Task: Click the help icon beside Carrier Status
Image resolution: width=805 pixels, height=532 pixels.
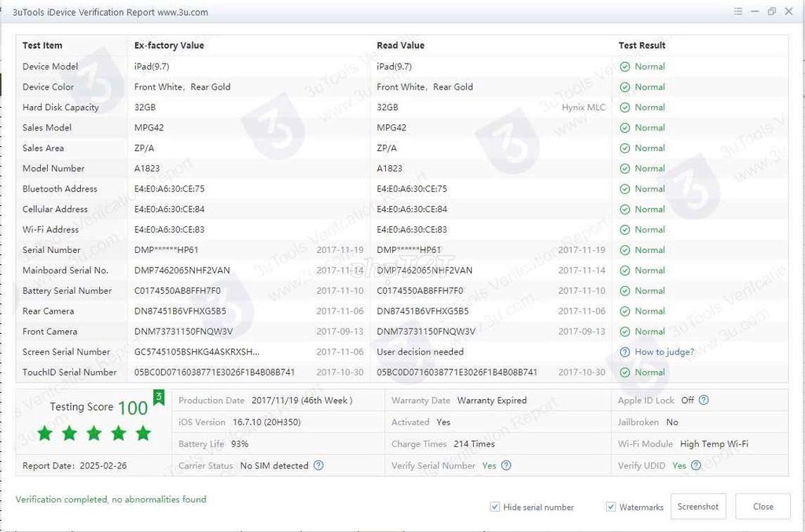Action: (318, 465)
